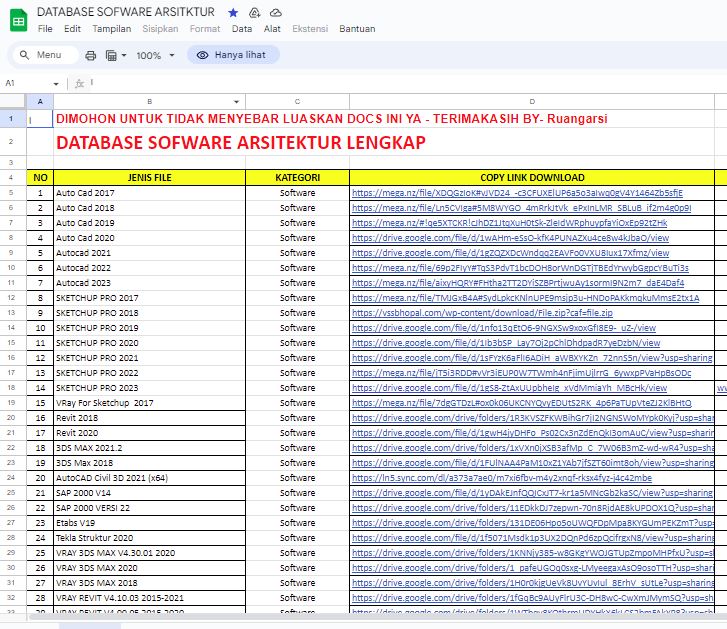
Task: Click the horizontal scrollbar at bottom
Action: (x=376, y=617)
